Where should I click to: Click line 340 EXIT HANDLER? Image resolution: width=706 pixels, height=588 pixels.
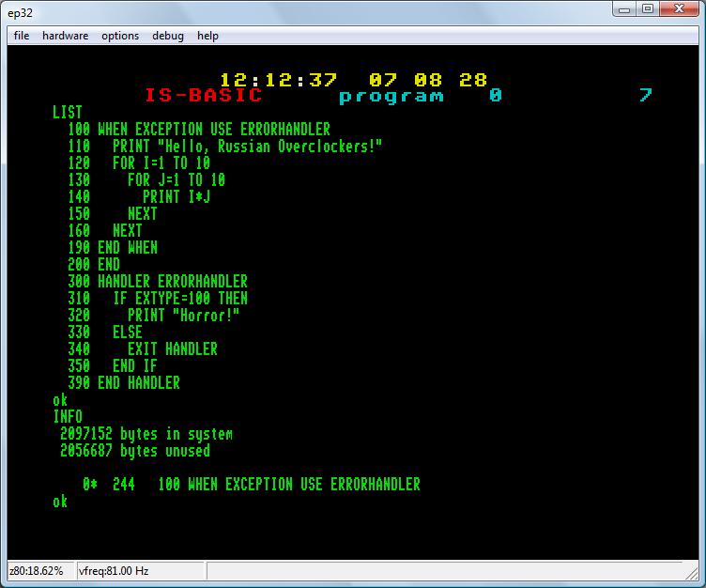(x=143, y=349)
